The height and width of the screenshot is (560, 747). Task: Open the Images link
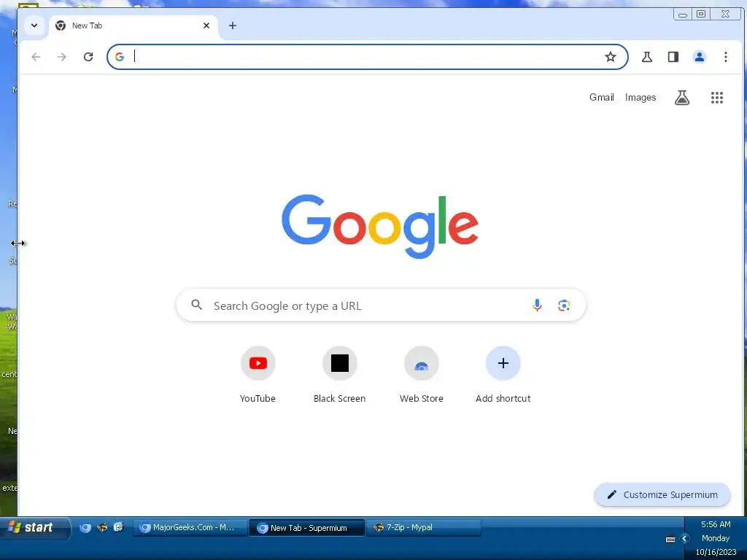640,97
